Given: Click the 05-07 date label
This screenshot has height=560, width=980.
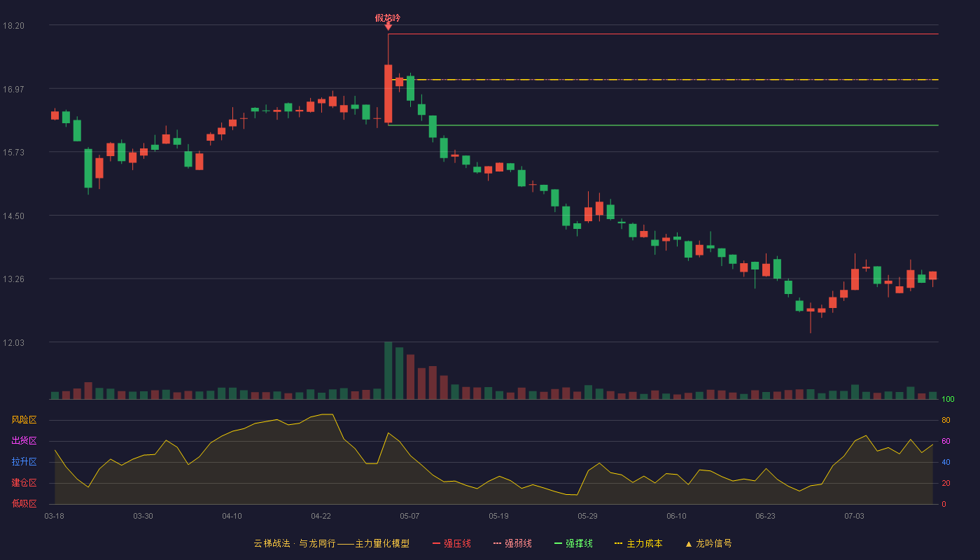Looking at the screenshot, I should coord(409,516).
